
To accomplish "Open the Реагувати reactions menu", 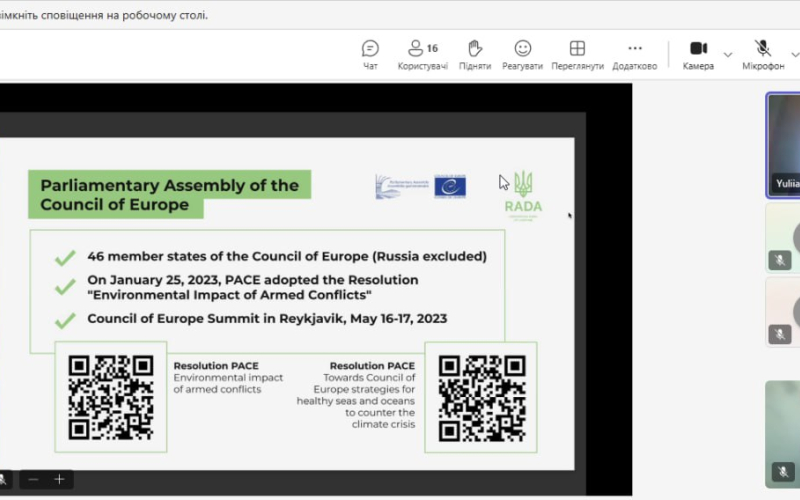I will (522, 55).
